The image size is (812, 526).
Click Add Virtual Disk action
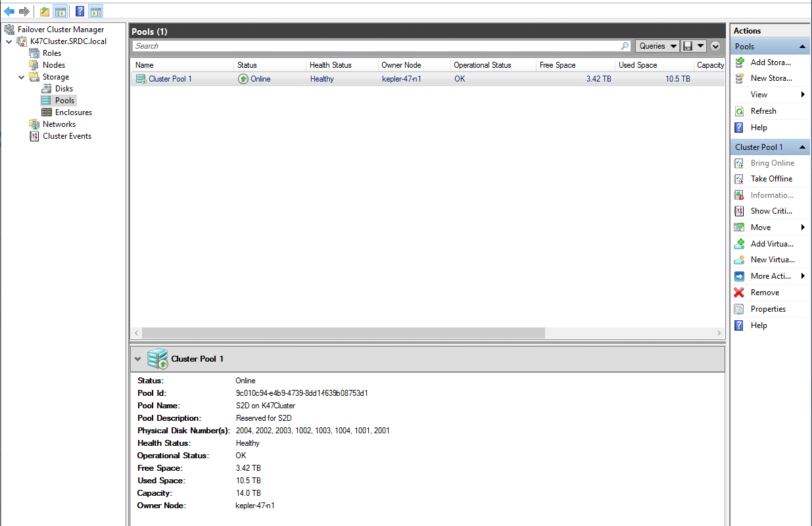coord(772,244)
